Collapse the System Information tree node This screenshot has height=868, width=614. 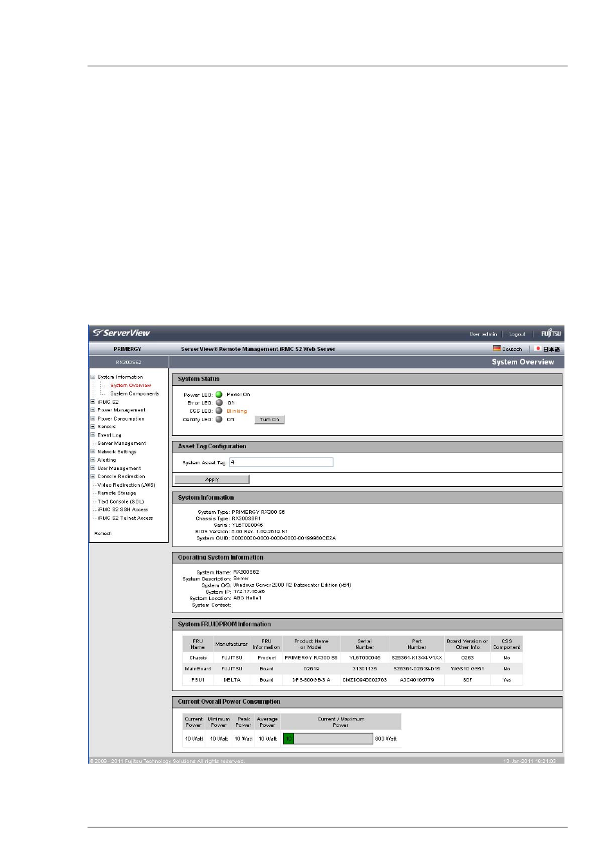click(93, 377)
